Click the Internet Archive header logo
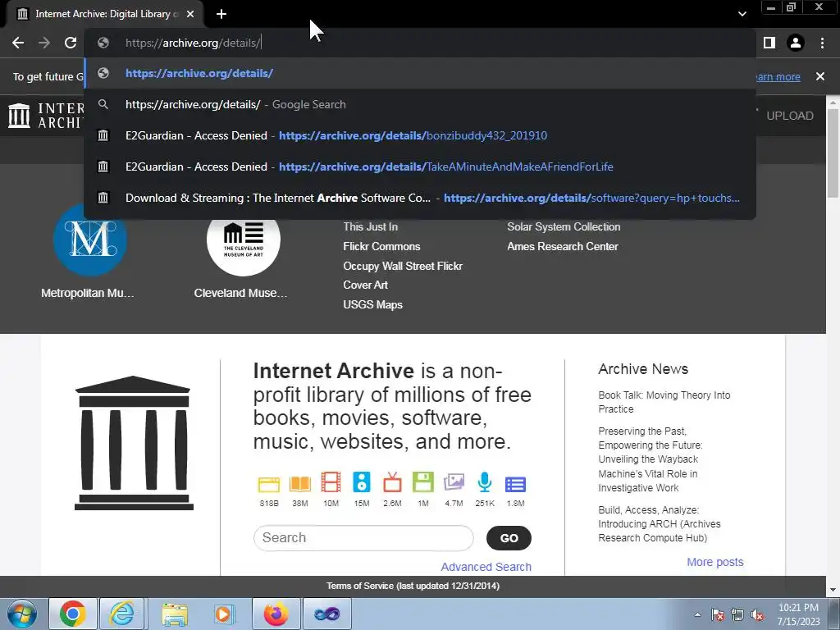 tap(46, 116)
